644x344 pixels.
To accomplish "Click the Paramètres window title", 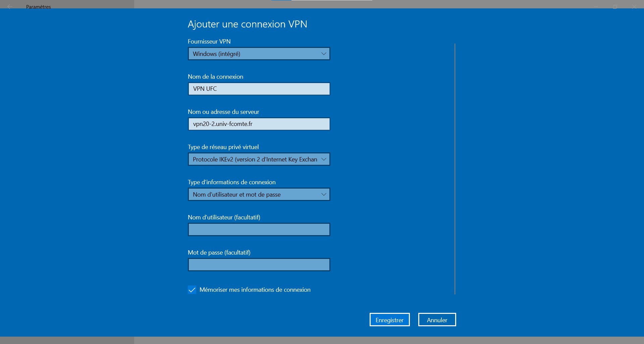I will point(39,7).
